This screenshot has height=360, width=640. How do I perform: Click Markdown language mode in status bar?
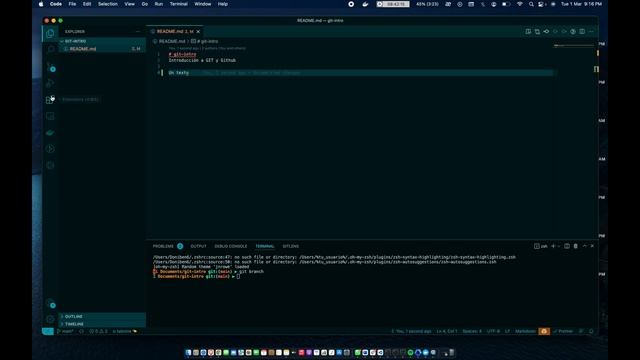click(525, 331)
